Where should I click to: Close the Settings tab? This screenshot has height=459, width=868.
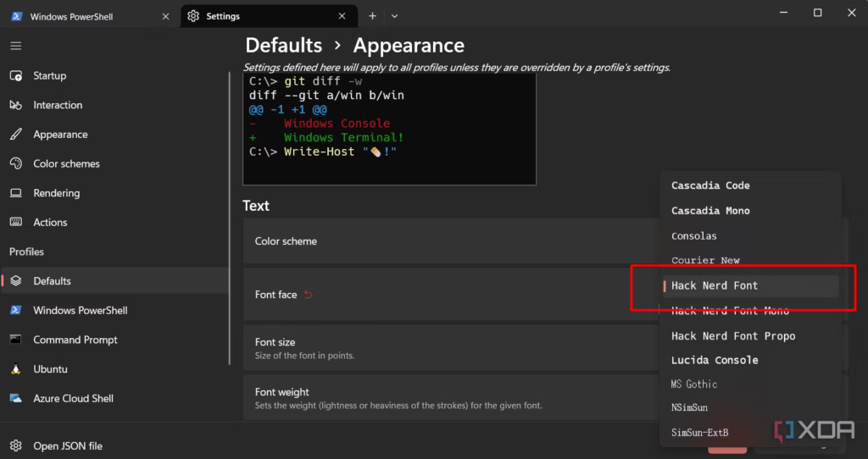click(342, 16)
